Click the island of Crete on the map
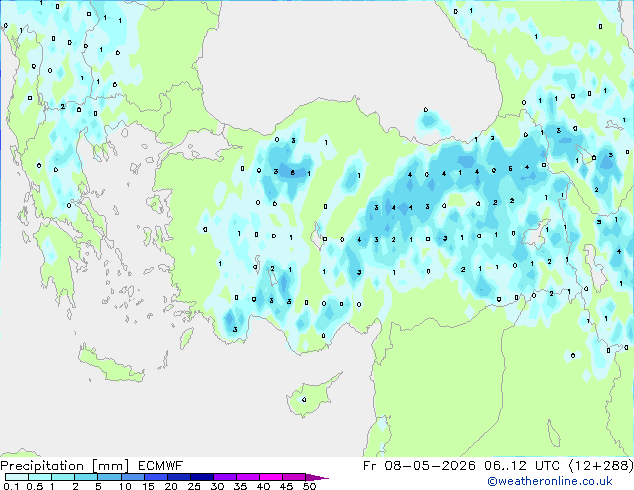Viewport: 634px width, 490px height. click(109, 365)
